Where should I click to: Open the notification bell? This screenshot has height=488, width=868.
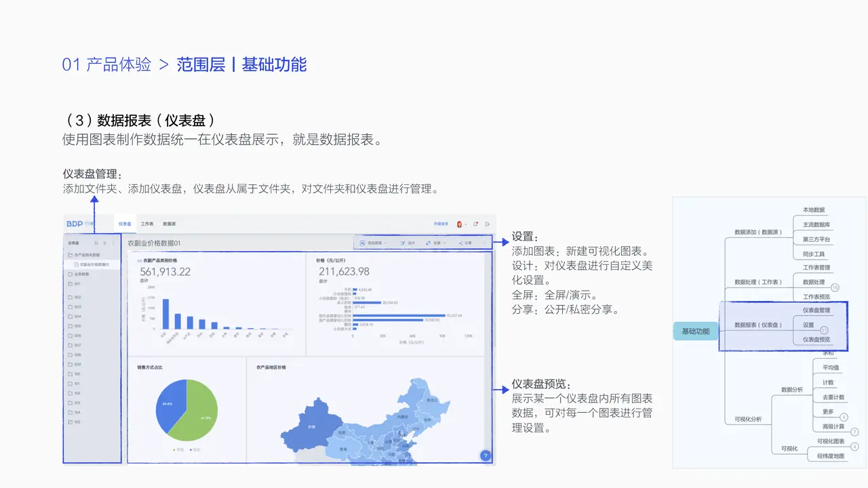pyautogui.click(x=475, y=224)
